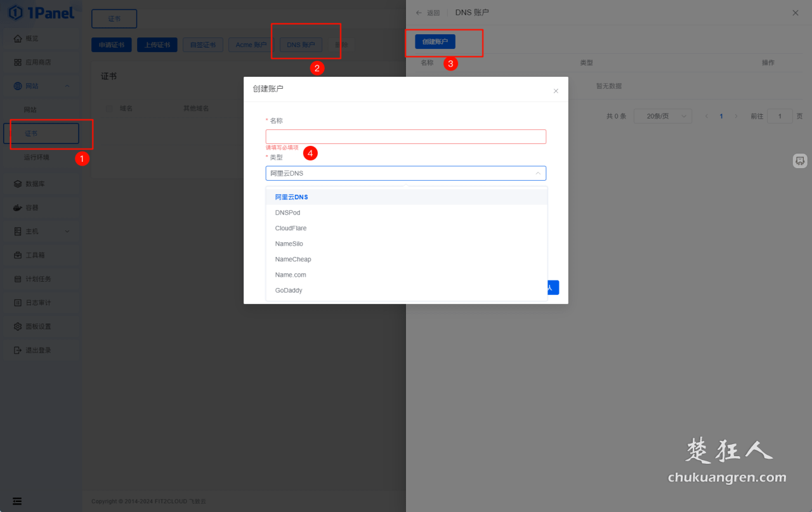Open the Containers docker icon
The image size is (812, 512).
coord(18,207)
